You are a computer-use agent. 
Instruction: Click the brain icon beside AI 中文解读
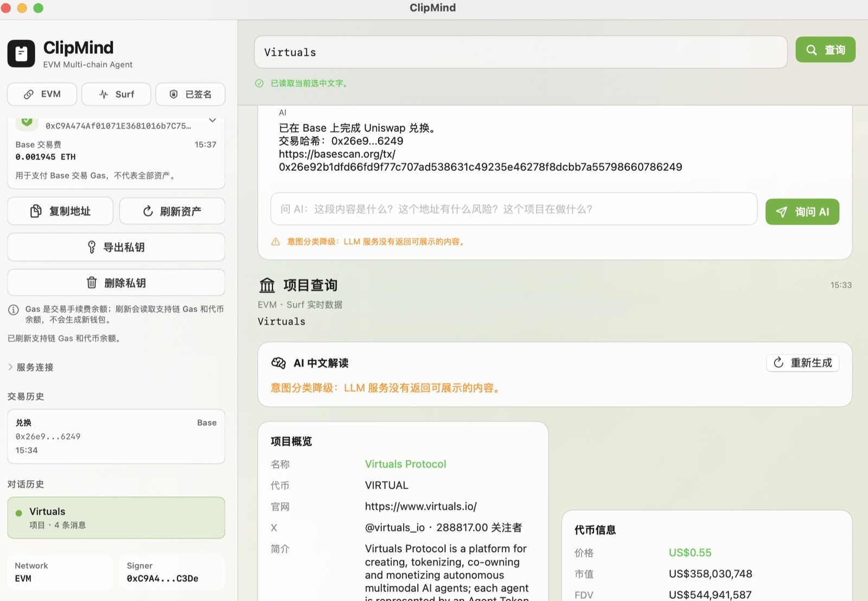point(279,363)
